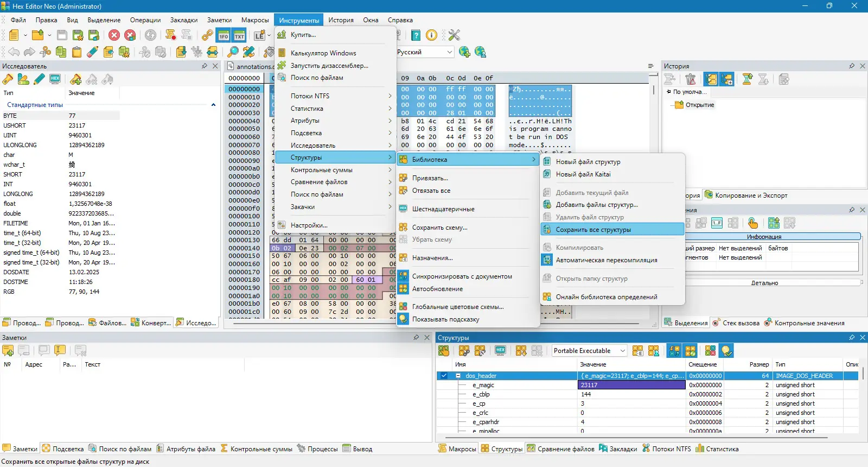Viewport: 868px width, 467px height.
Task: Switch to the Копирование и Экспорт tab
Action: coord(746,195)
